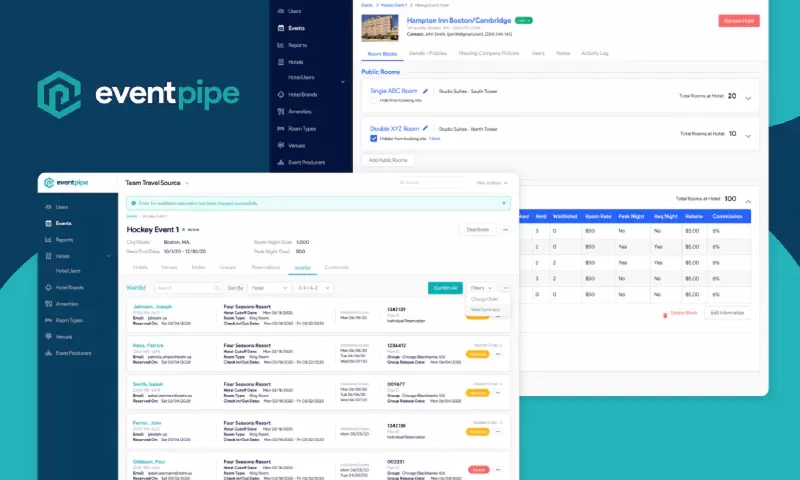Open Sort By Hotel dropdown
This screenshot has width=800, height=480.
click(x=269, y=288)
